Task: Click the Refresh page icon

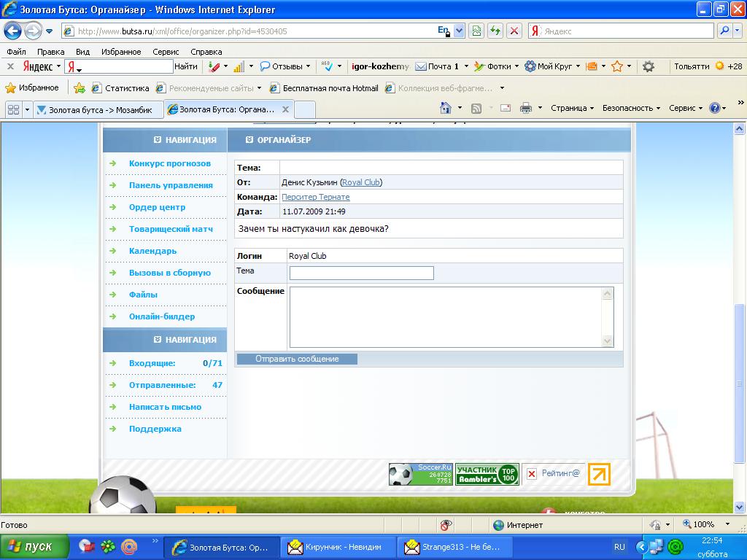Action: (x=496, y=31)
